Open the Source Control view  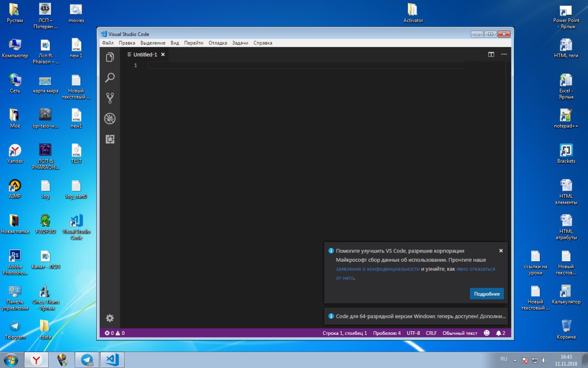tap(110, 98)
